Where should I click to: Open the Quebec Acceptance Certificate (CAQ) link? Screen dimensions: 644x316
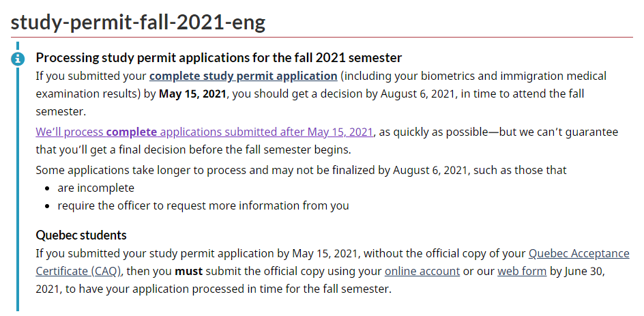332,262
